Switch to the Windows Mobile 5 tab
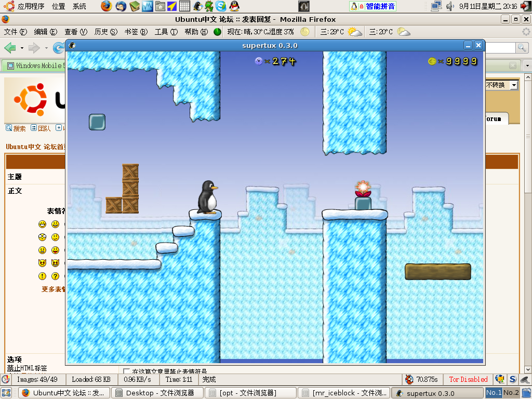 (34, 65)
